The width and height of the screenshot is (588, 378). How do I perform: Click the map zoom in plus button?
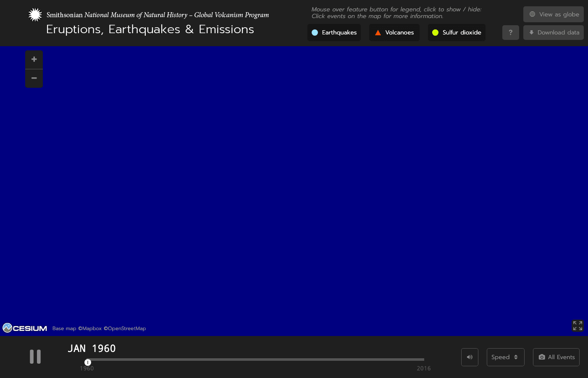34,60
